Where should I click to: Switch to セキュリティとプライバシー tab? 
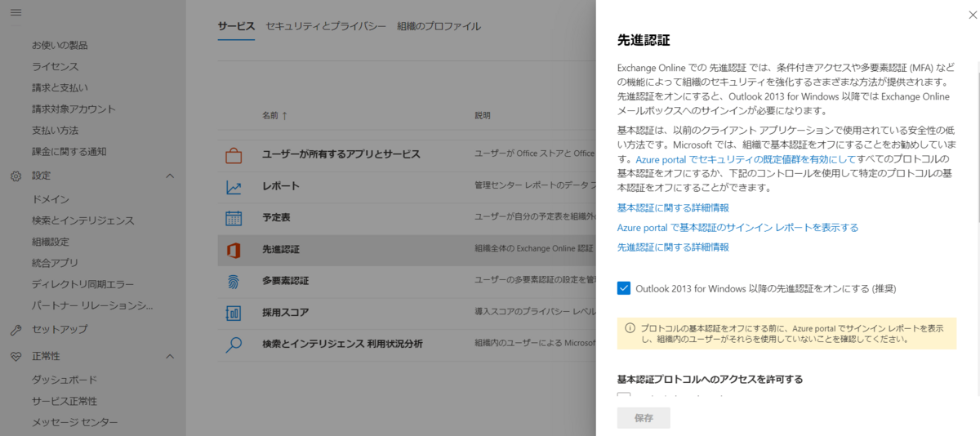click(x=326, y=26)
